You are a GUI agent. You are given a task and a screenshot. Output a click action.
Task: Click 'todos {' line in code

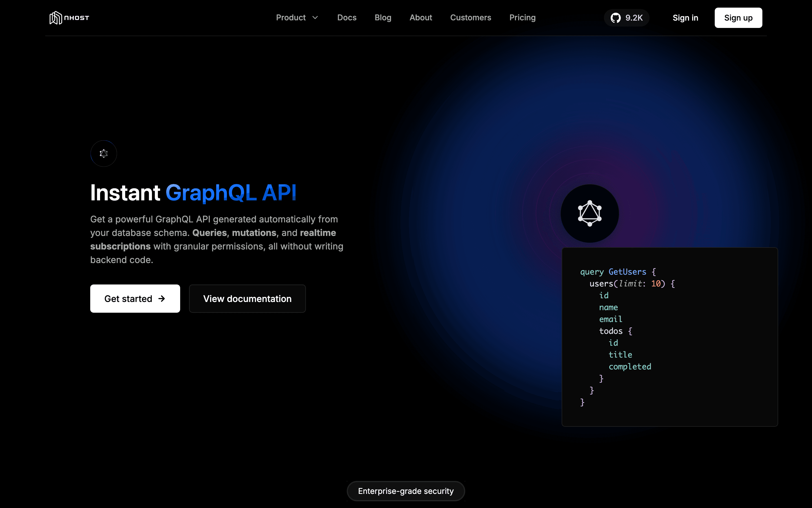[615, 331]
